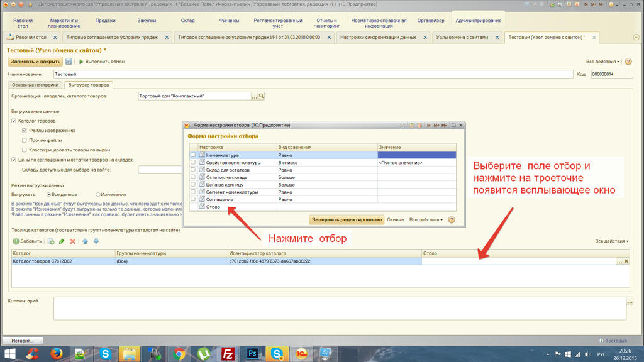Check the Соглашение filter checkbox
644x362 pixels.
[193, 199]
